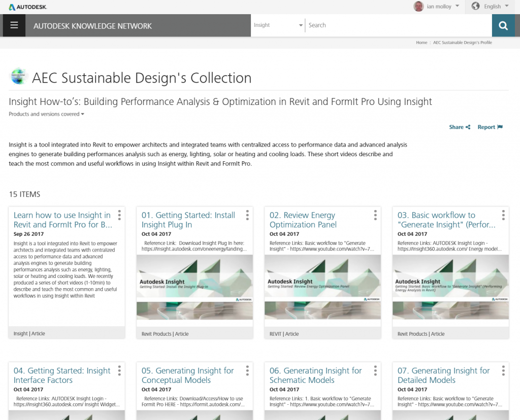Open the hamburger navigation menu
Image resolution: width=520 pixels, height=420 pixels.
14,25
